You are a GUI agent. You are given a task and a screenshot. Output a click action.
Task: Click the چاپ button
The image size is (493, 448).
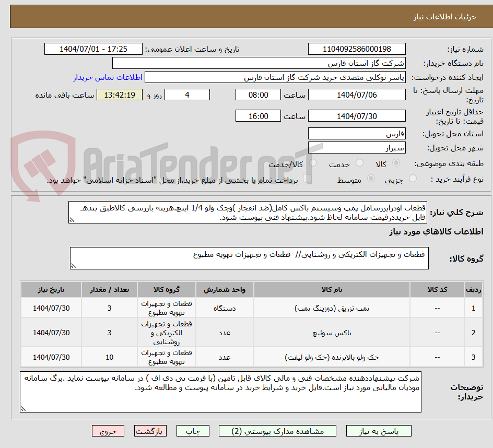(x=193, y=431)
